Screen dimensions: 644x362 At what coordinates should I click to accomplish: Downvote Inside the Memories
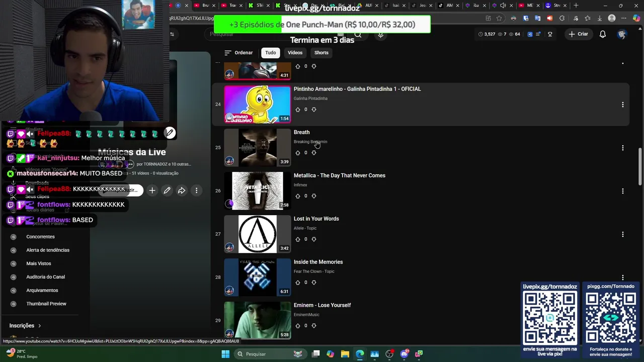(314, 283)
